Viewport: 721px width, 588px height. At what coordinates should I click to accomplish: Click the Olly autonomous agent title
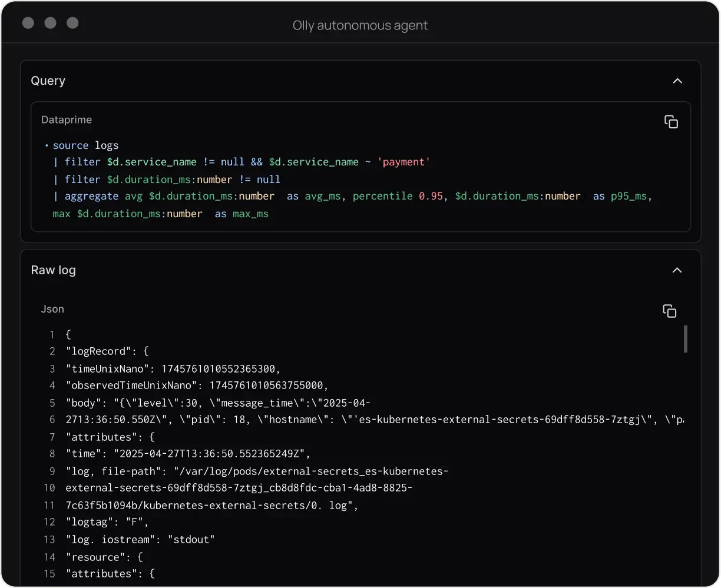[360, 25]
